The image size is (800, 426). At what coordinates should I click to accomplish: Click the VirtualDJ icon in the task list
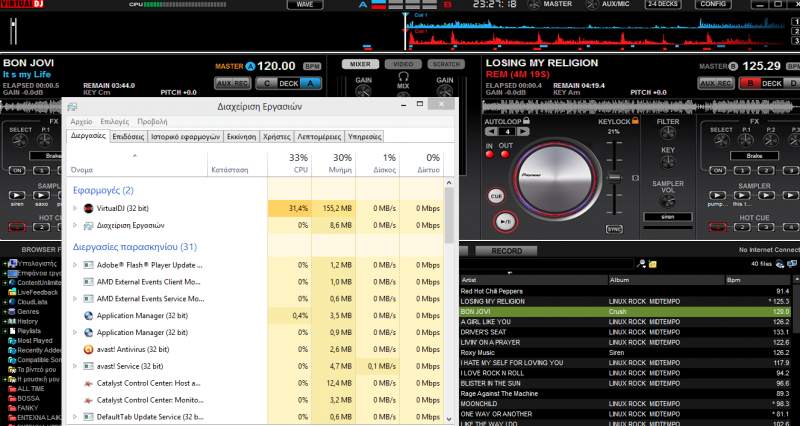[x=88, y=208]
